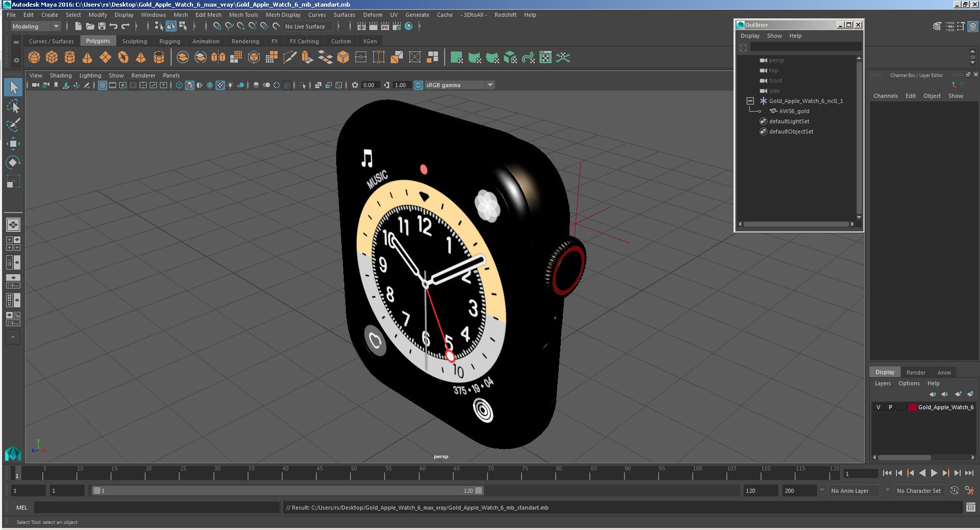The width and height of the screenshot is (980, 530).
Task: Open the Script Editor icon
Action: point(971,507)
